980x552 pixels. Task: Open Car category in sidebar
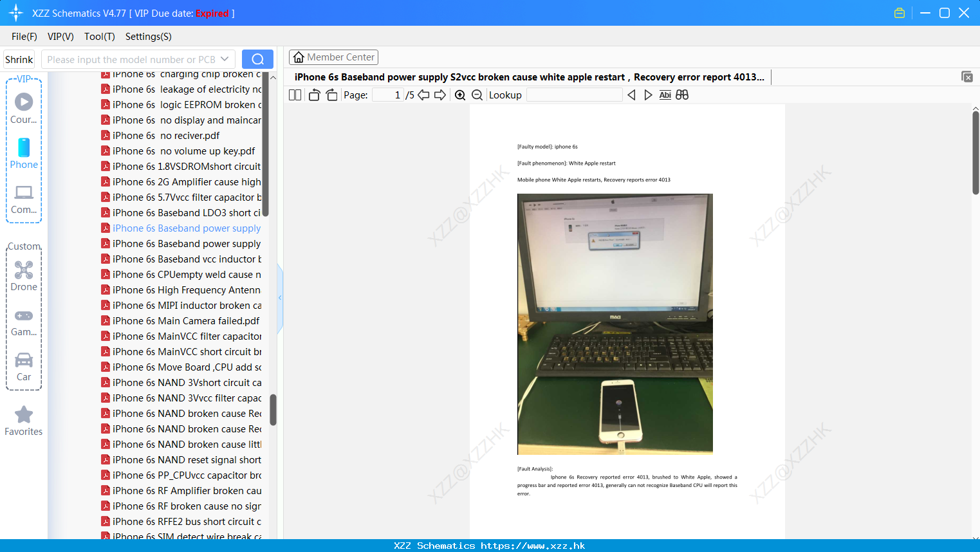click(24, 367)
